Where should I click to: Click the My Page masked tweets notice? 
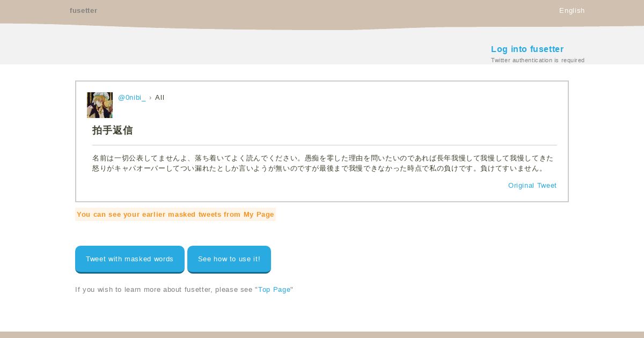coord(175,215)
